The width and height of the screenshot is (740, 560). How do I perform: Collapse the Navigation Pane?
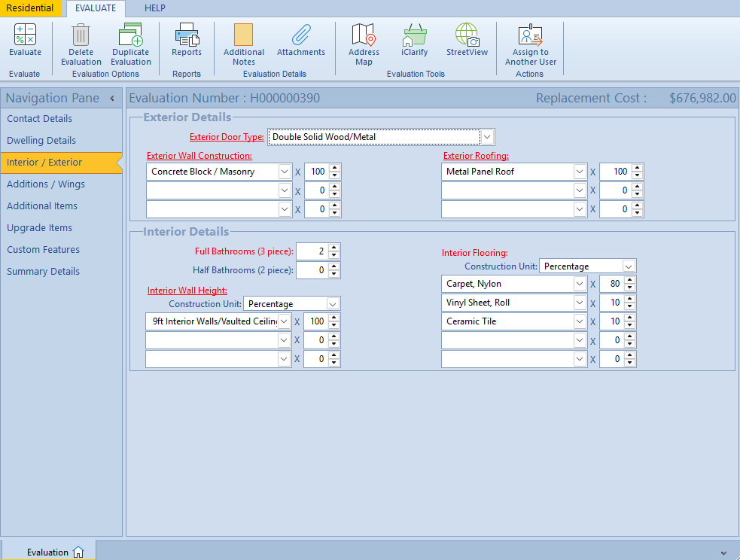point(112,99)
